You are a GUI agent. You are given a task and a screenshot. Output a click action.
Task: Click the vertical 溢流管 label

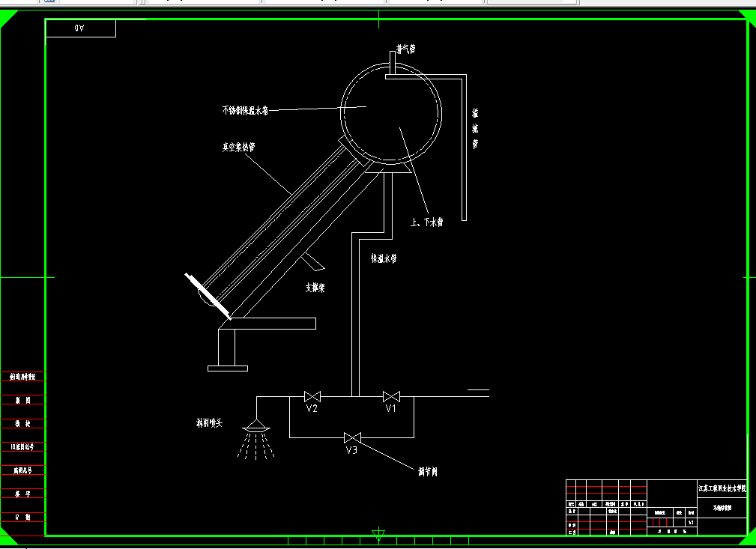[475, 129]
